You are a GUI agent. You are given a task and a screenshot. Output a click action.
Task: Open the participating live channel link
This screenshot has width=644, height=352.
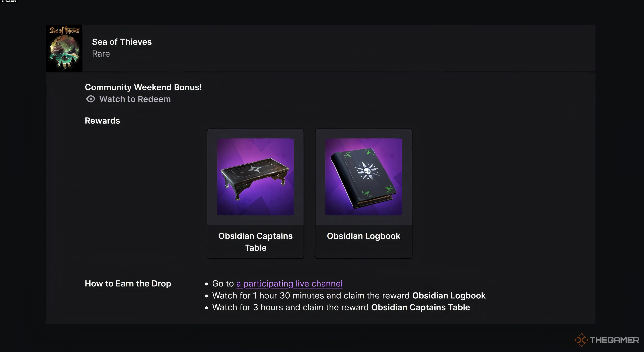[x=289, y=283]
